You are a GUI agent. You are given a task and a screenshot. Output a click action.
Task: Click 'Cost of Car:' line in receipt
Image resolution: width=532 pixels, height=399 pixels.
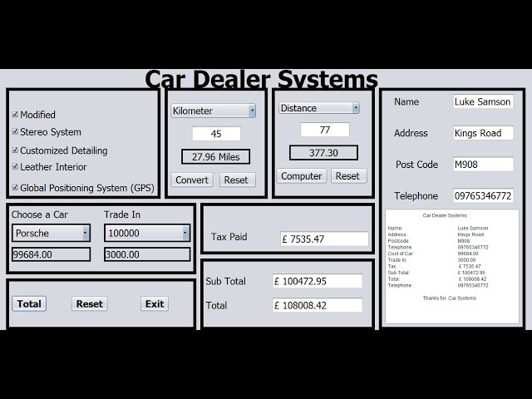tap(401, 254)
